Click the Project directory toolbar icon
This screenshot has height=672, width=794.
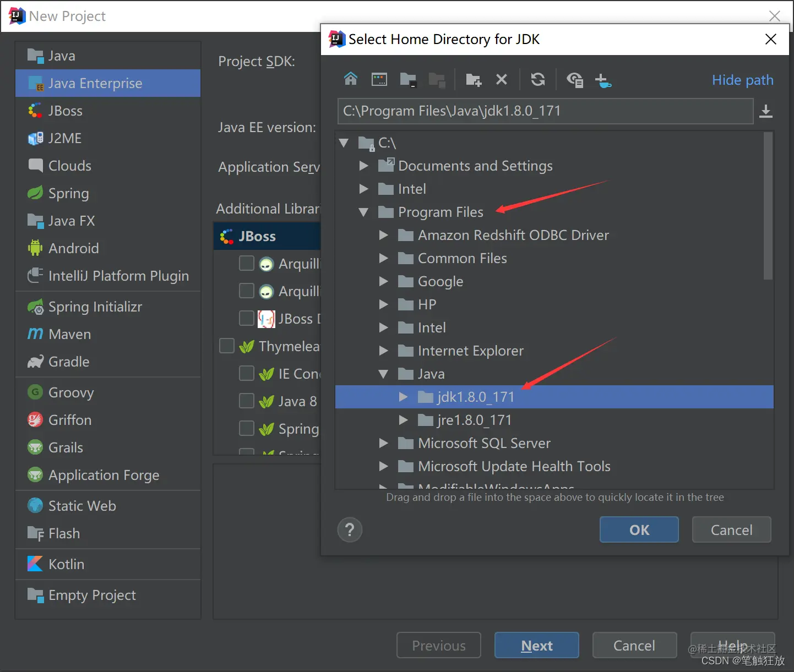click(x=408, y=80)
